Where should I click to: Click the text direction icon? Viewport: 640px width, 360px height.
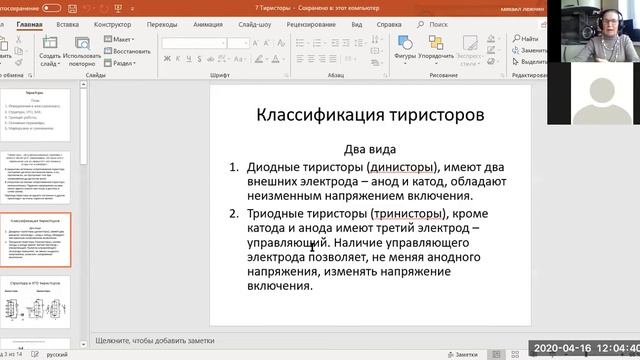[x=376, y=39]
